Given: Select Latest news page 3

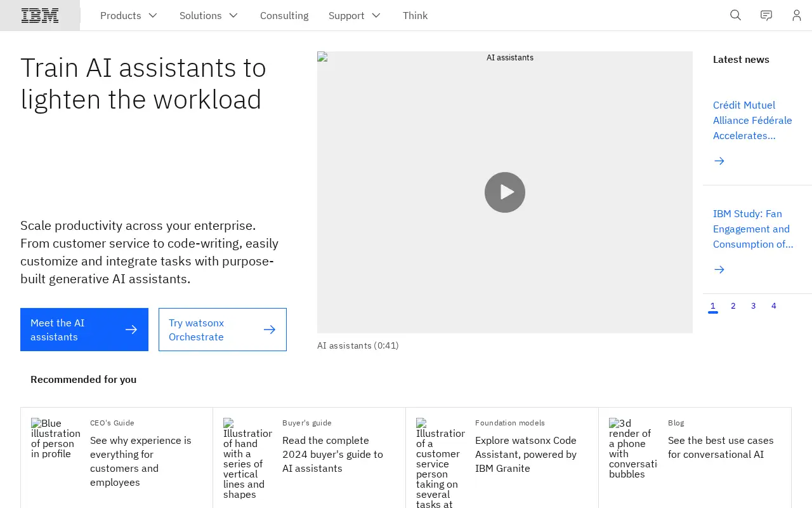Looking at the screenshot, I should point(754,306).
